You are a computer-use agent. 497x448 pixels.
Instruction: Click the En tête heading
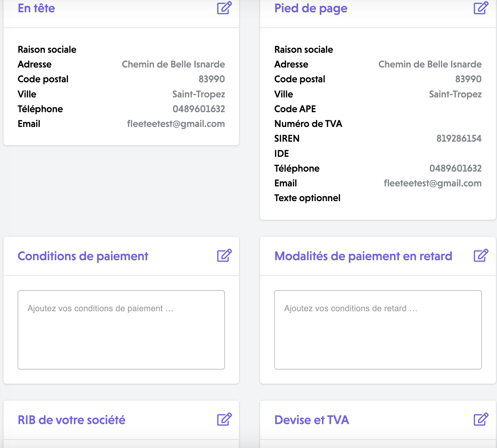click(x=37, y=8)
